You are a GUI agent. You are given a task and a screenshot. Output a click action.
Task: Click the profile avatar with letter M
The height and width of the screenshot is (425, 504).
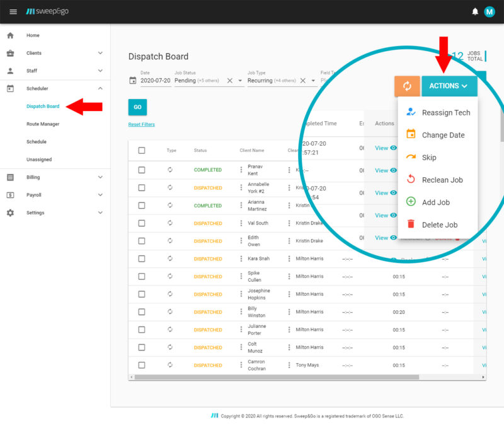pos(490,11)
